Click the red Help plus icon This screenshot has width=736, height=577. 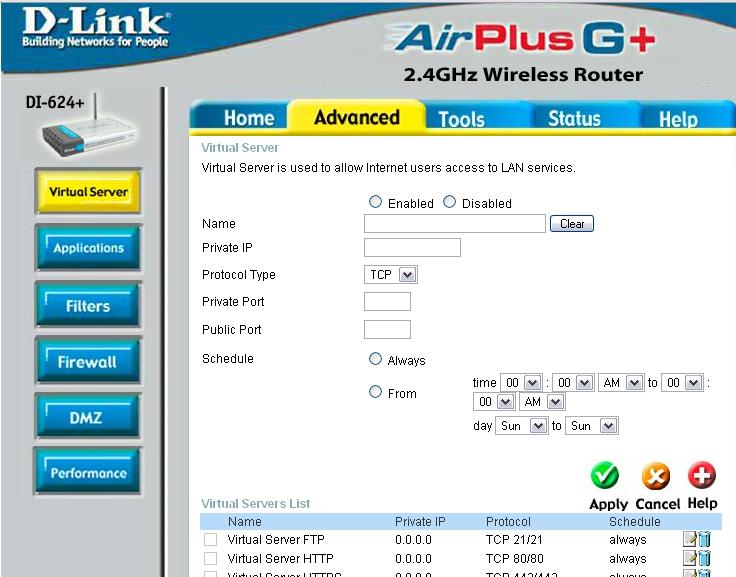pos(702,475)
